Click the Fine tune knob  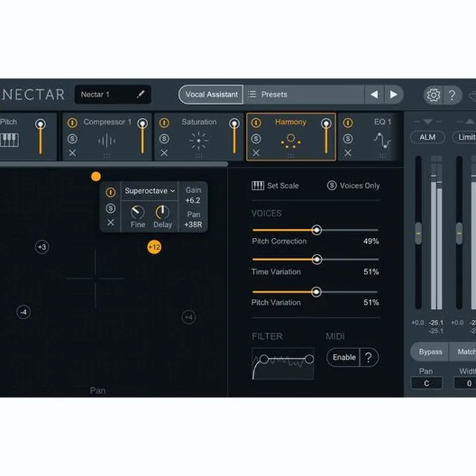[138, 212]
